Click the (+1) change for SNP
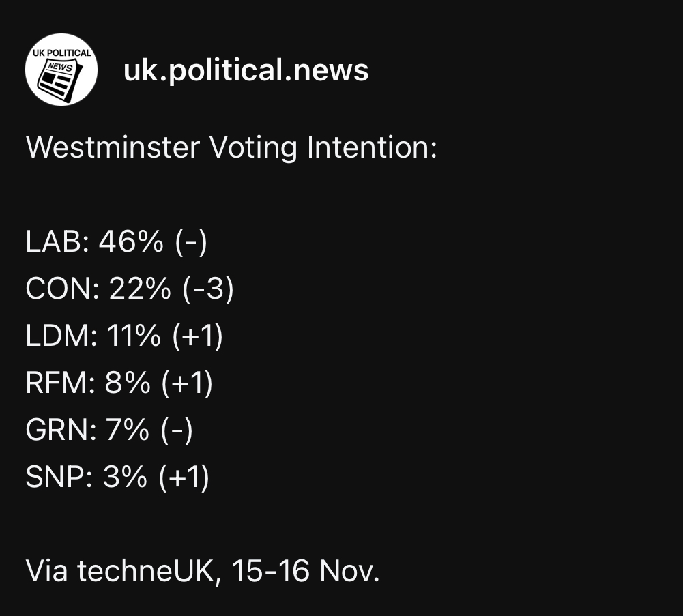 tap(184, 478)
